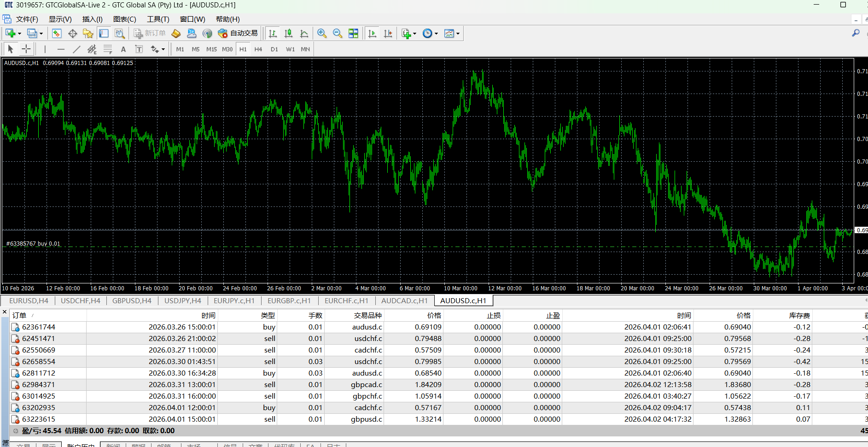Select the draw vertical line tool
The image size is (868, 447).
click(45, 49)
